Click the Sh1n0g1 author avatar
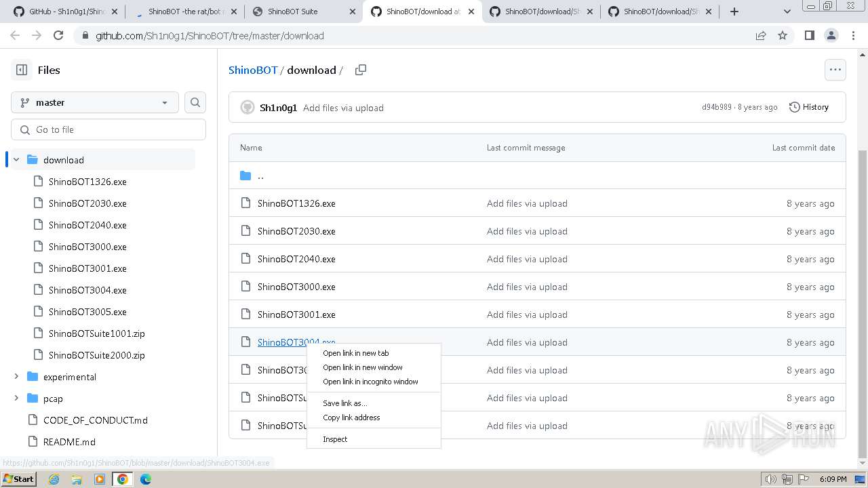This screenshot has height=488, width=868. point(248,107)
